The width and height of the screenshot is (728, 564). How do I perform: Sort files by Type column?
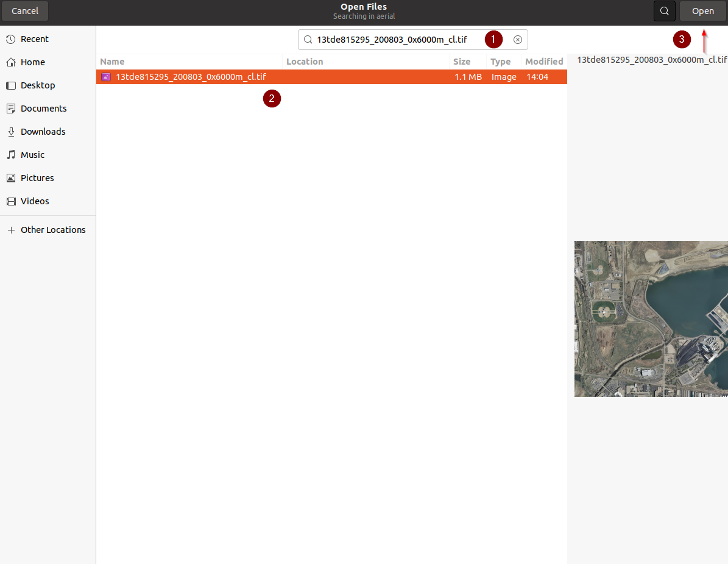503,62
